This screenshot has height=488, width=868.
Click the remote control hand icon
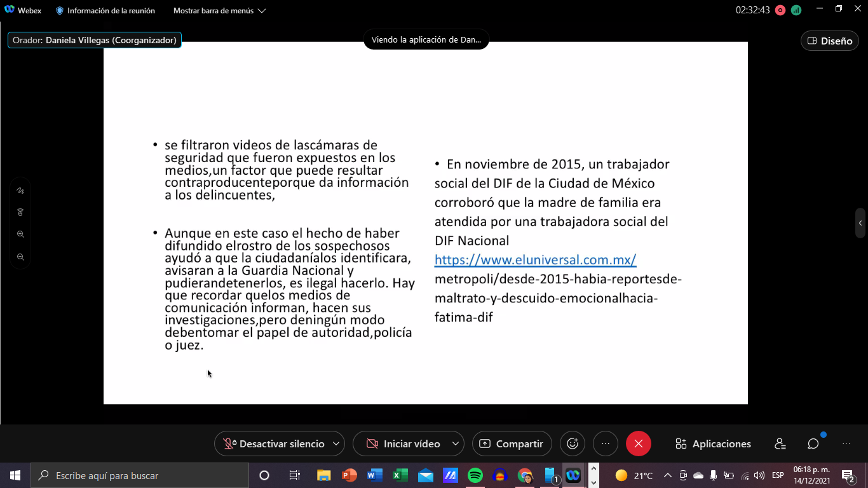pos(20,212)
